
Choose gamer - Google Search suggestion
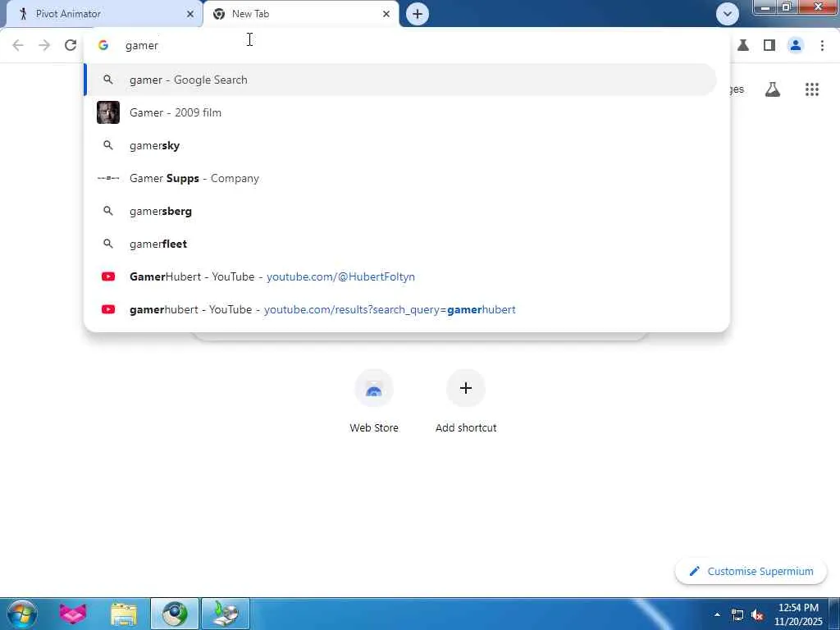pos(400,80)
